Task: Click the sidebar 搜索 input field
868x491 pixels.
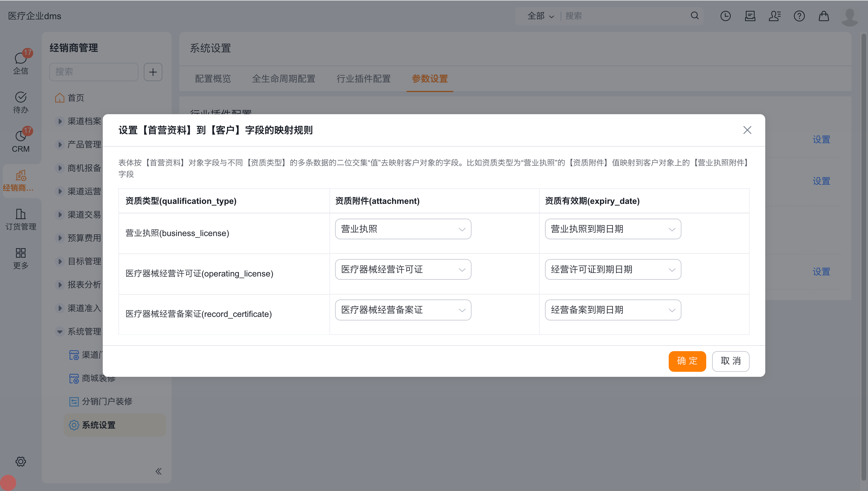Action: click(x=94, y=72)
